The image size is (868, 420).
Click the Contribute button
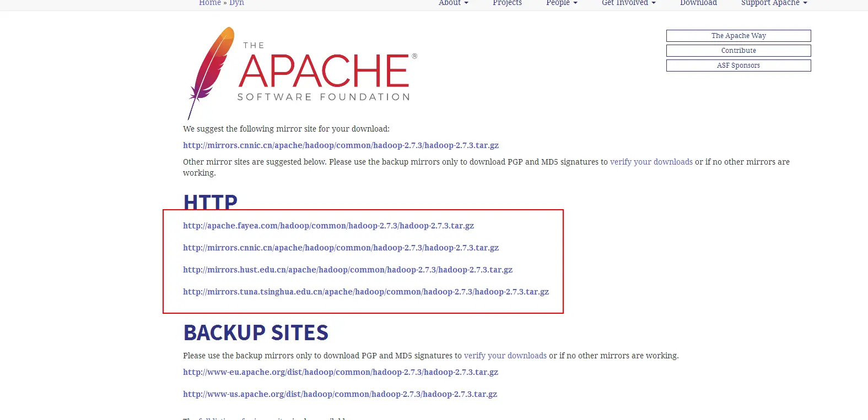(x=738, y=51)
